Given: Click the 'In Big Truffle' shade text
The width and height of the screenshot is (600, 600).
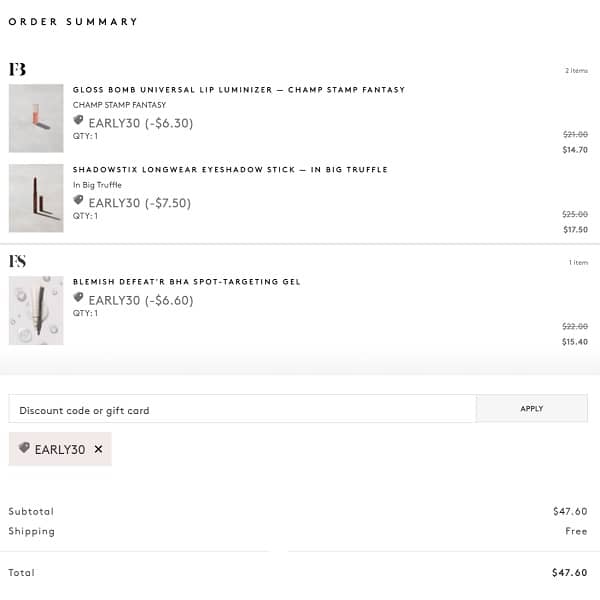Looking at the screenshot, I should 97,185.
